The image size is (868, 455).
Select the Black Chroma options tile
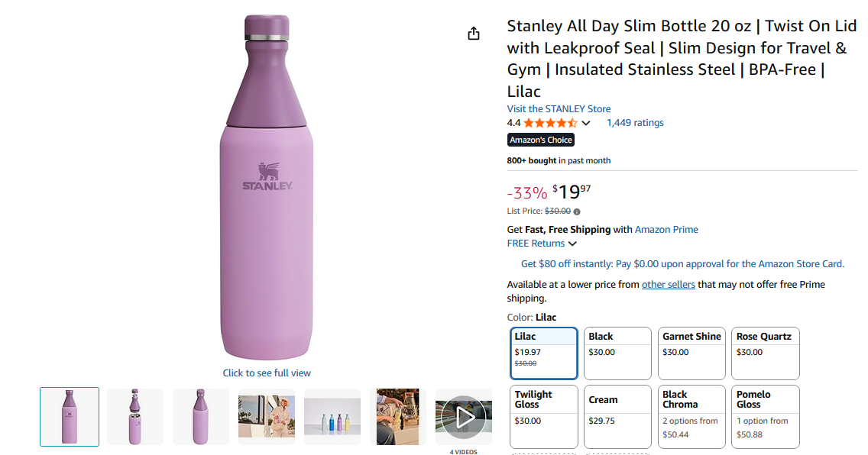pyautogui.click(x=691, y=417)
